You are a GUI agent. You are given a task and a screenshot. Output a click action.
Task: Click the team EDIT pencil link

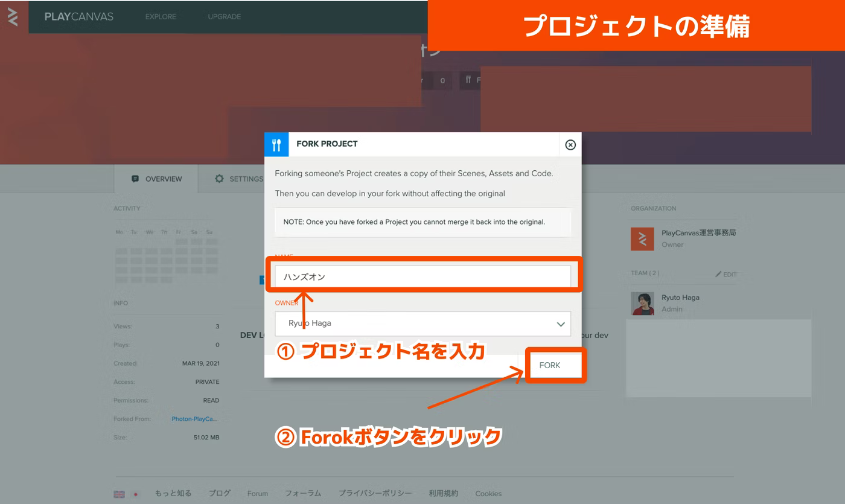tap(726, 274)
